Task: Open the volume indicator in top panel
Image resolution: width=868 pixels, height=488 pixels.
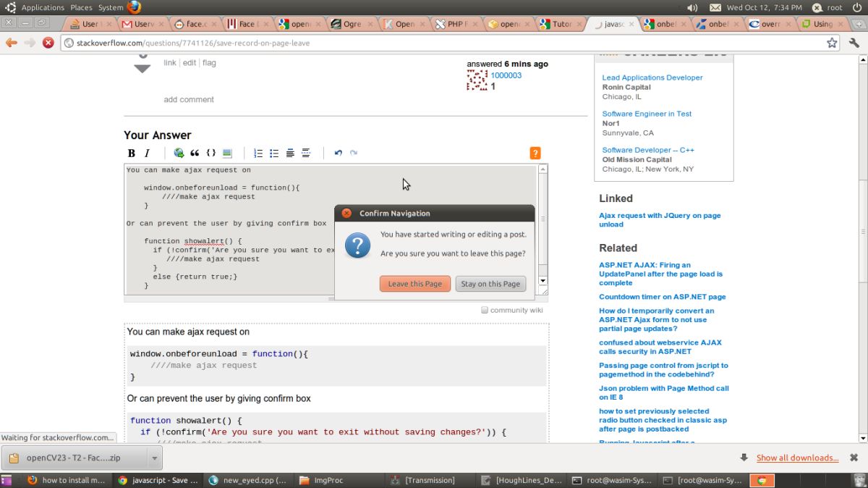Action: coord(692,7)
